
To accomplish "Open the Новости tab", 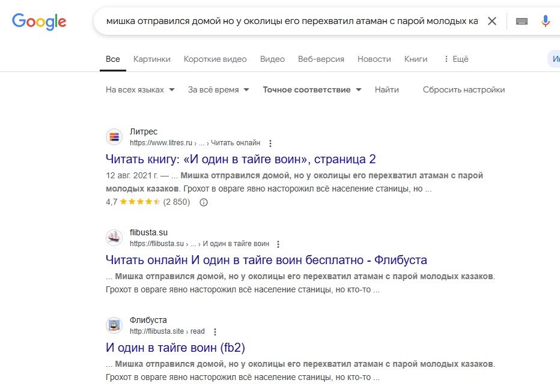I will 374,59.
